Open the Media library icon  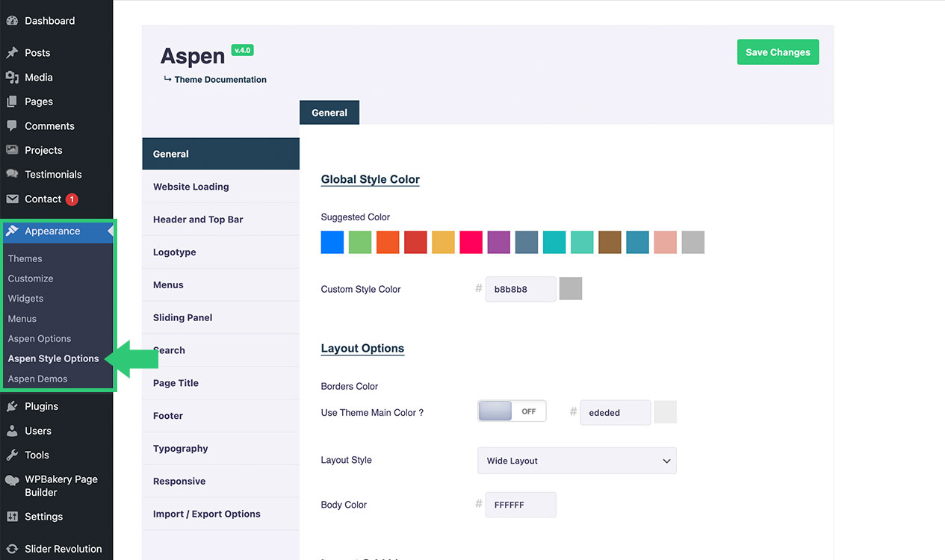(x=12, y=78)
